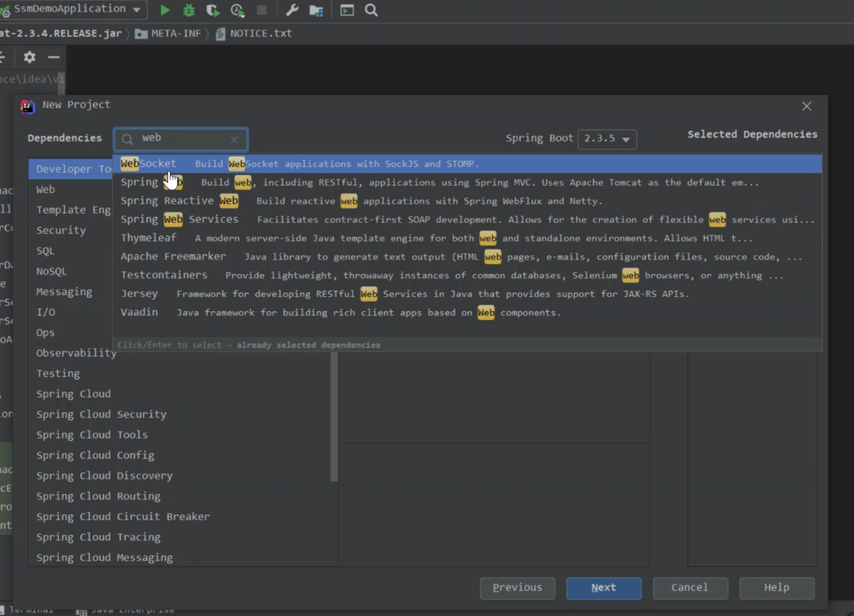Select Spring Cloud Security category
This screenshot has height=616, width=854.
pyautogui.click(x=180, y=414)
